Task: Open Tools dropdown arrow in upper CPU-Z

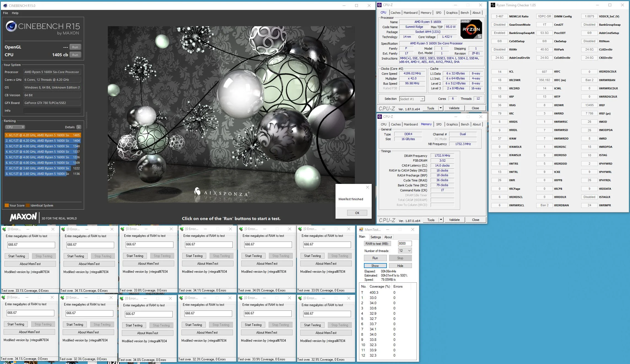Action: tap(441, 108)
